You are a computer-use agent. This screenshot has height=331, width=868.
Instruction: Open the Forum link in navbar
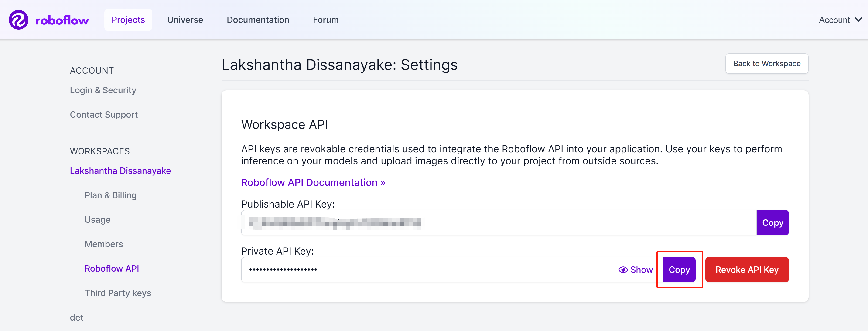click(x=325, y=20)
